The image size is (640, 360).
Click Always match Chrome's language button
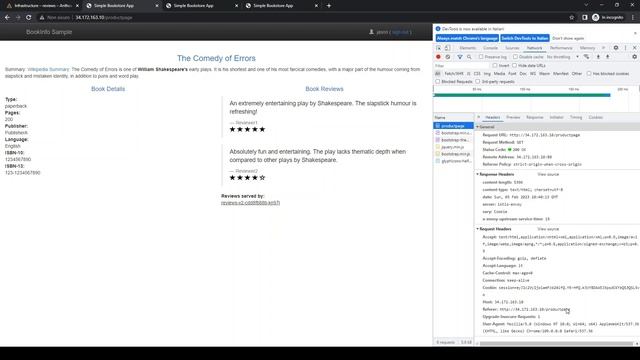coord(467,38)
